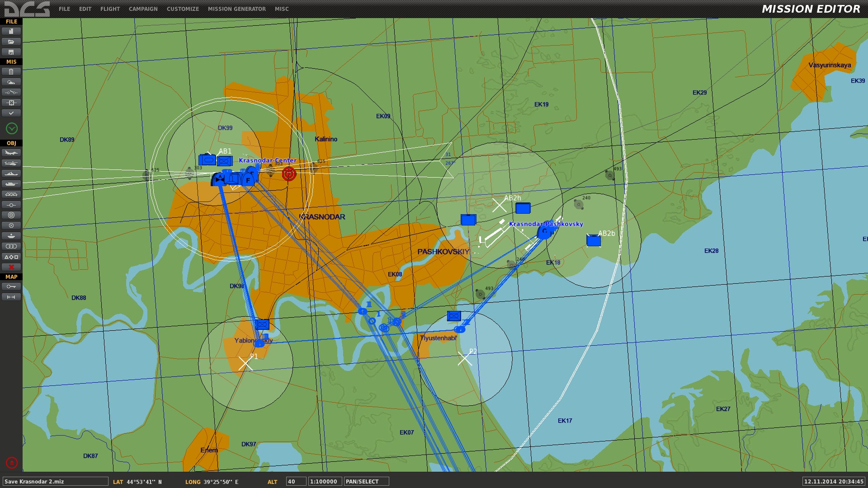Open the MISC menu

(x=282, y=9)
